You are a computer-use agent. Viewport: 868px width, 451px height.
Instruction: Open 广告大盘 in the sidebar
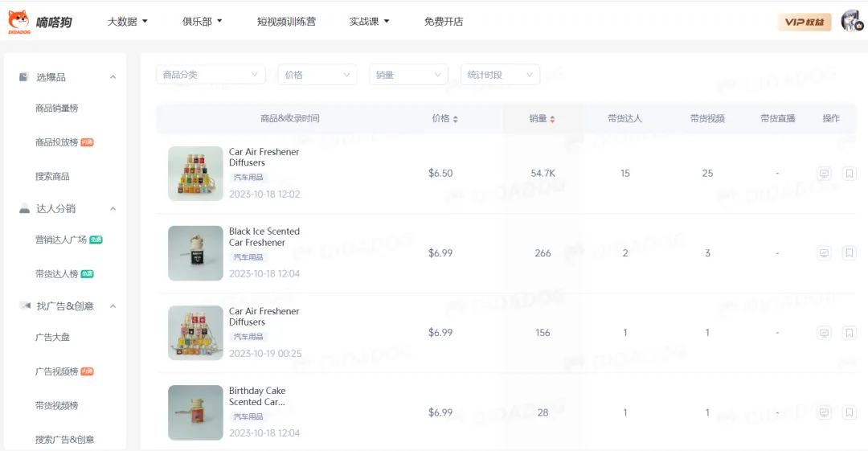pos(52,337)
